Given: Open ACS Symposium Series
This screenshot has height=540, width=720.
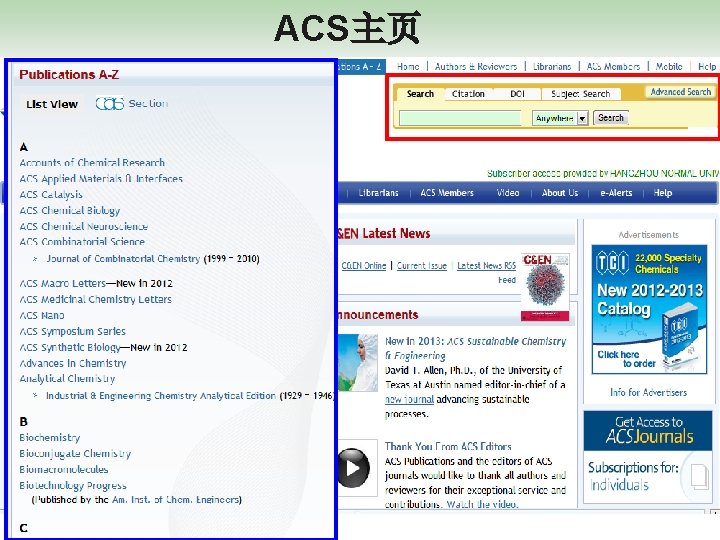Looking at the screenshot, I should tap(73, 331).
